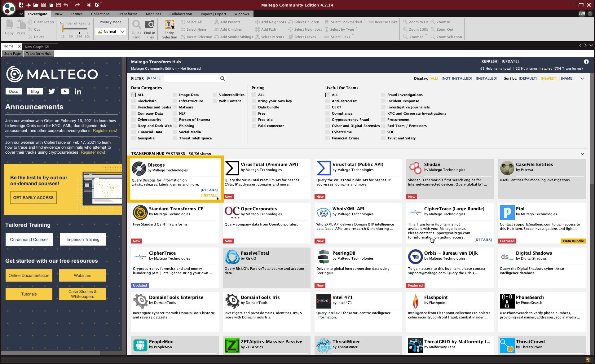
Task: Open the Privacy Mode Normal dropdown
Action: (110, 32)
